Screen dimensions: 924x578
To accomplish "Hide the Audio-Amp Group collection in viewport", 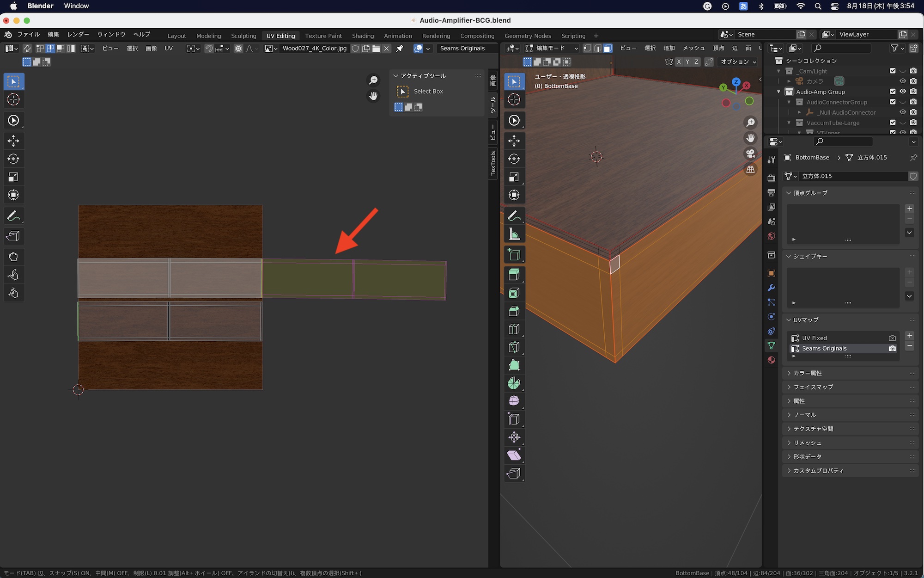I will 903,92.
